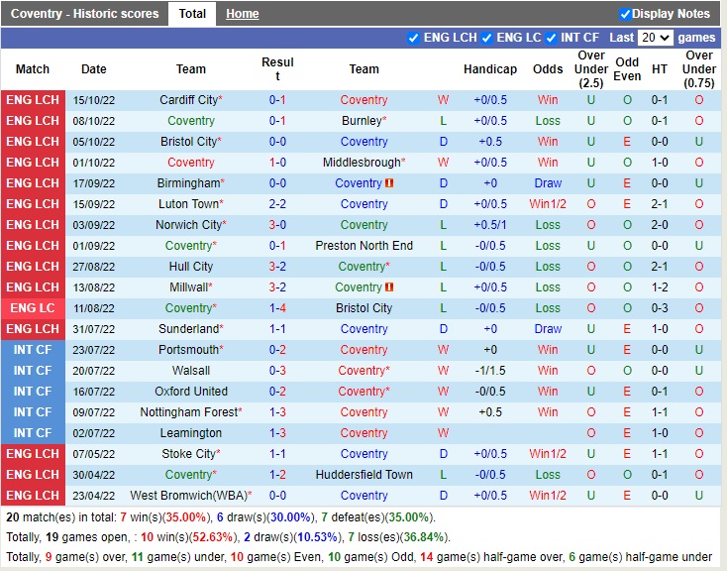Image resolution: width=728 pixels, height=571 pixels.
Task: Click the Burnley team name
Action: 361,121
